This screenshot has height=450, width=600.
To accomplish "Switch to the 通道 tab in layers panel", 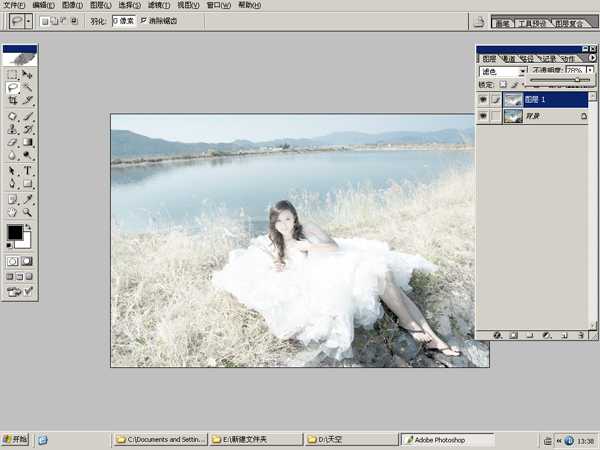I will (x=509, y=59).
